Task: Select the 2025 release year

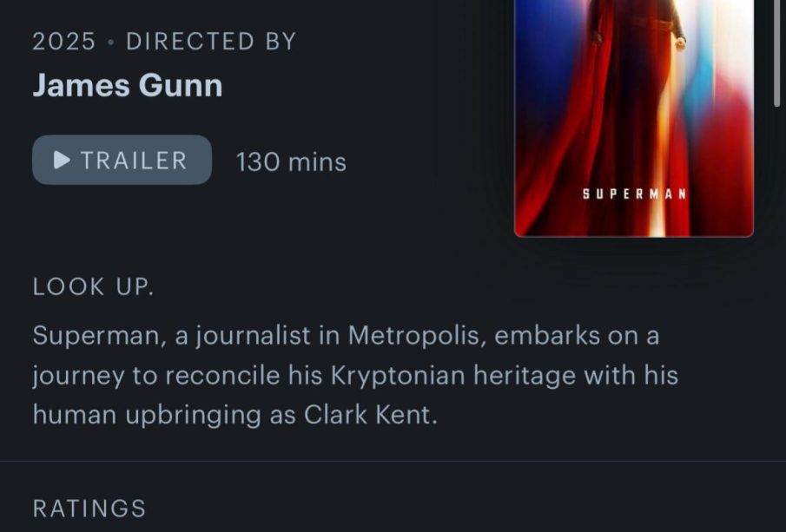Action: [x=63, y=41]
